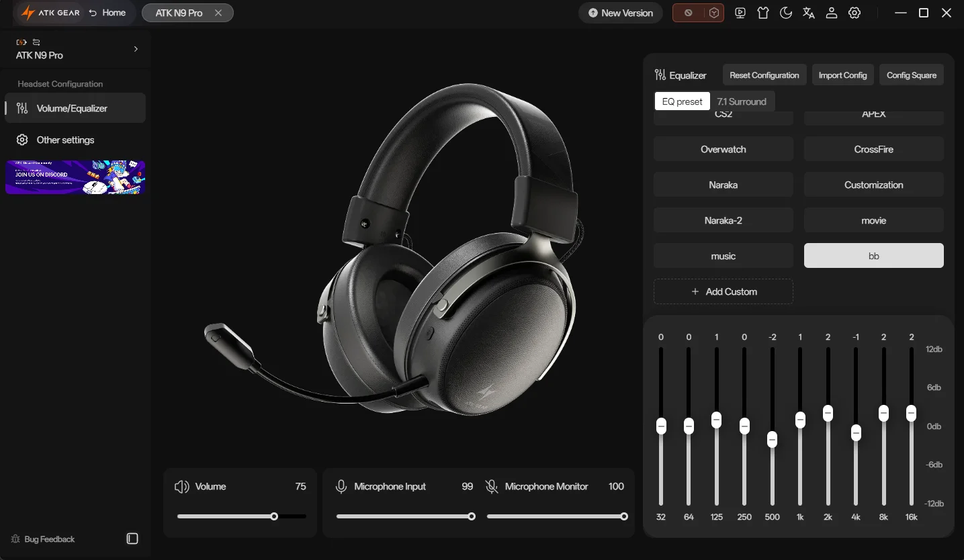Click the 8k EQ slider handle
964x560 pixels.
point(884,413)
